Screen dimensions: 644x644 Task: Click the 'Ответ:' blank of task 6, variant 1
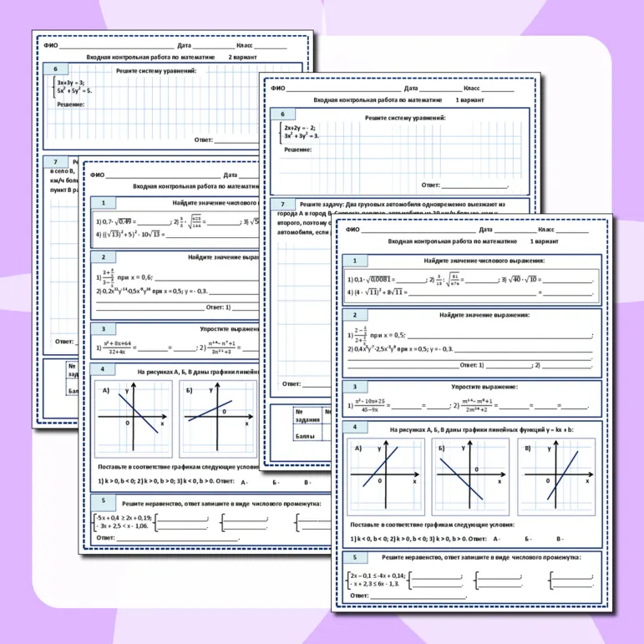[x=474, y=187]
